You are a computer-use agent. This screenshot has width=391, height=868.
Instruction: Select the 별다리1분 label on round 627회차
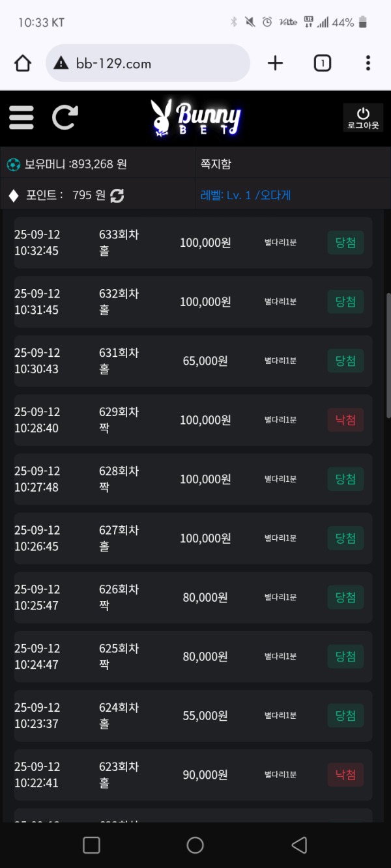pyautogui.click(x=279, y=539)
